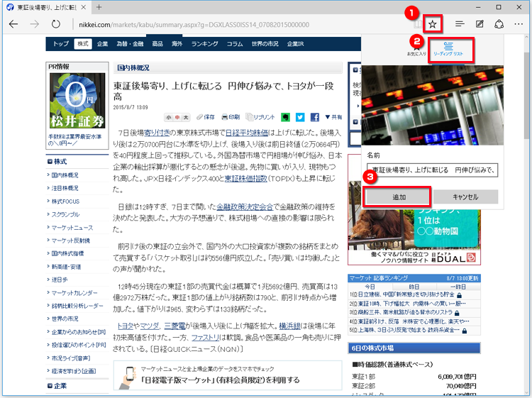Screen dimensions: 532x398
Task: Click the 名前 text field
Action: 432,170
